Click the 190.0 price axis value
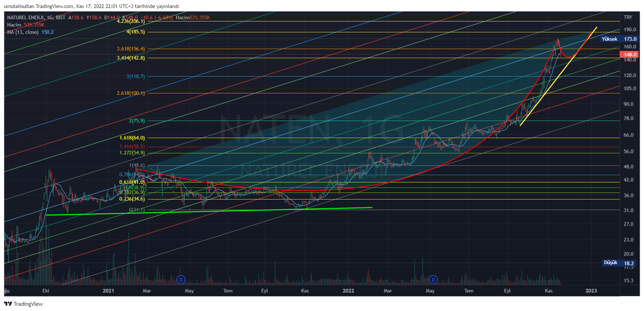Viewport: 644px width, 311px height. click(630, 29)
